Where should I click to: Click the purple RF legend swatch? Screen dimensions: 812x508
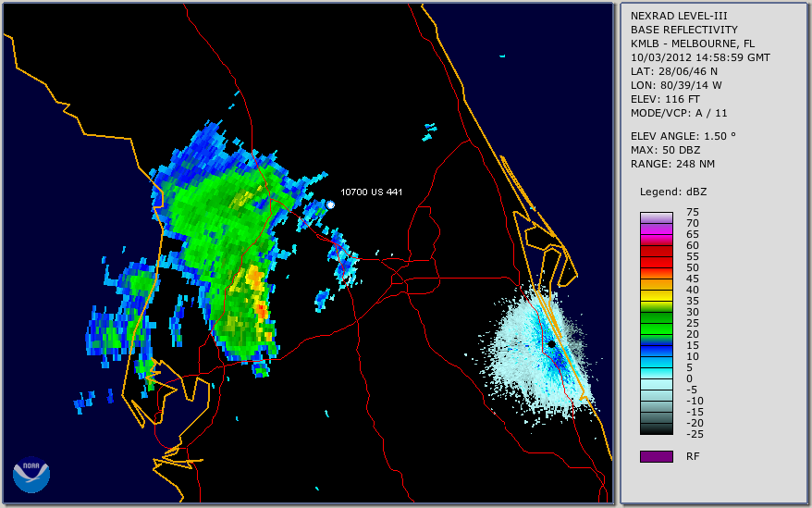pos(657,456)
